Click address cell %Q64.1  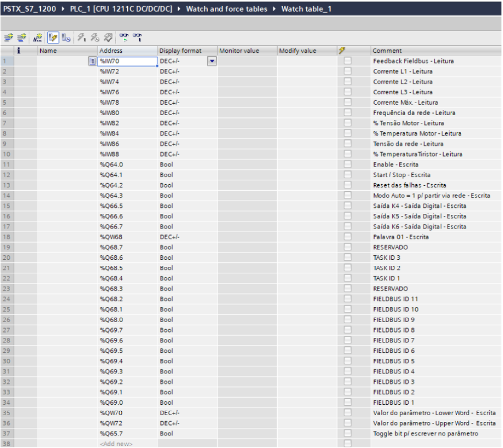127,175
